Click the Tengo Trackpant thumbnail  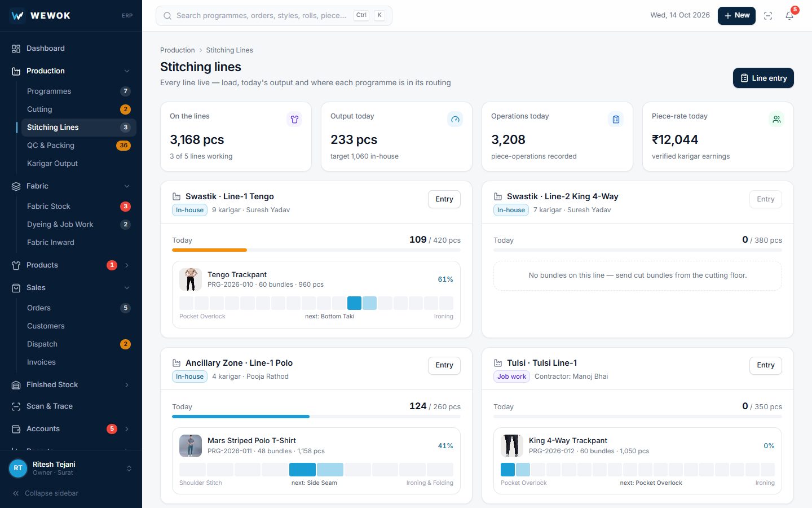(x=191, y=279)
